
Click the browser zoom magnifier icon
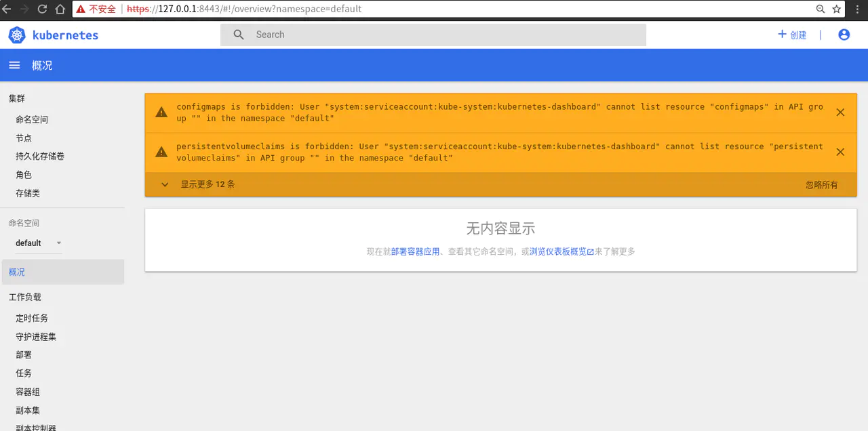click(x=821, y=9)
